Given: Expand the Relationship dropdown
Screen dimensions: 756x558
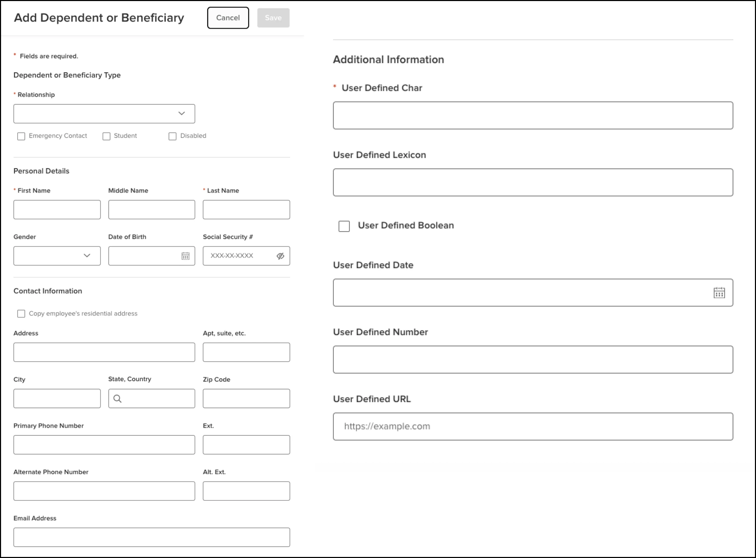Looking at the screenshot, I should (x=104, y=114).
